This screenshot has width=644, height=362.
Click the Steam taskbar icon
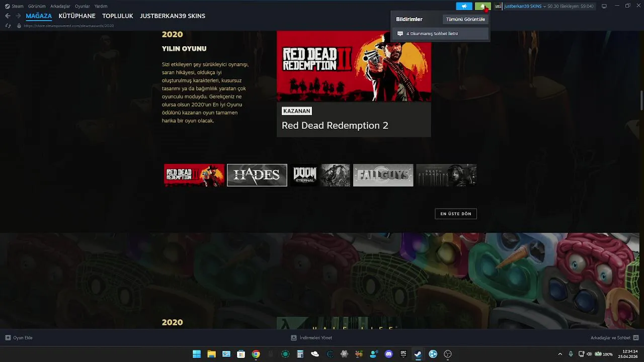pyautogui.click(x=418, y=354)
